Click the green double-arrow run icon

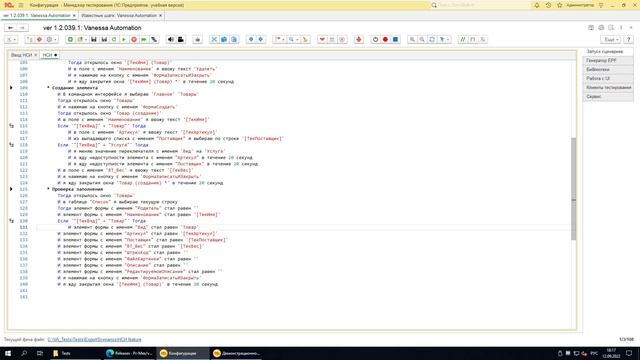[x=144, y=40]
